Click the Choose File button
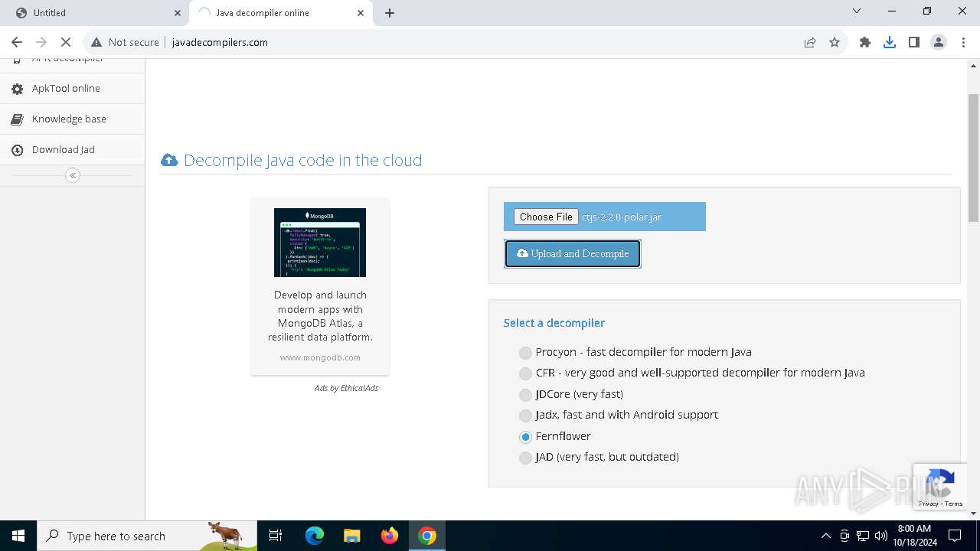 [546, 217]
